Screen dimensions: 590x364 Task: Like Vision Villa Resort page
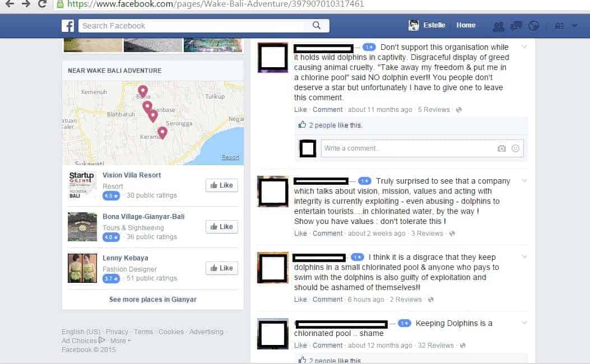point(222,185)
